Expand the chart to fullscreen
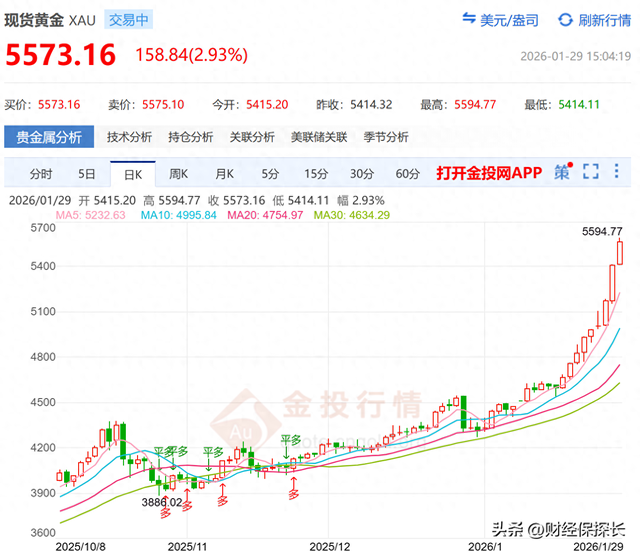This screenshot has width=640, height=552. point(591,171)
